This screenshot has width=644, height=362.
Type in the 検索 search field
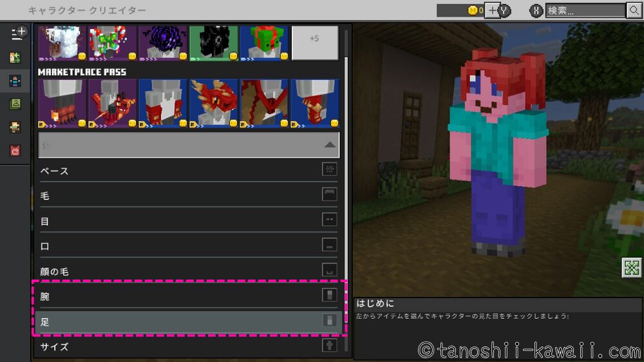[x=585, y=10]
